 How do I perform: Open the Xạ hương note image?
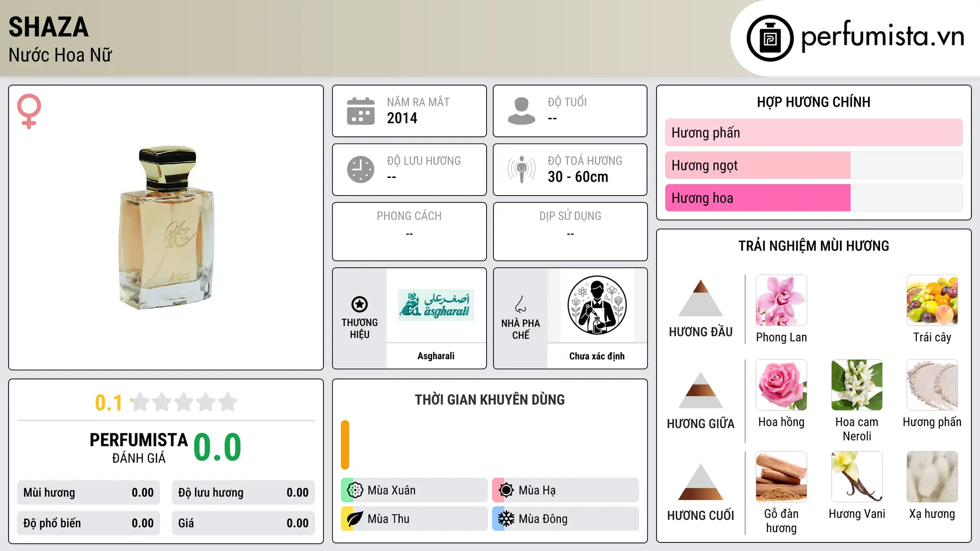932,477
